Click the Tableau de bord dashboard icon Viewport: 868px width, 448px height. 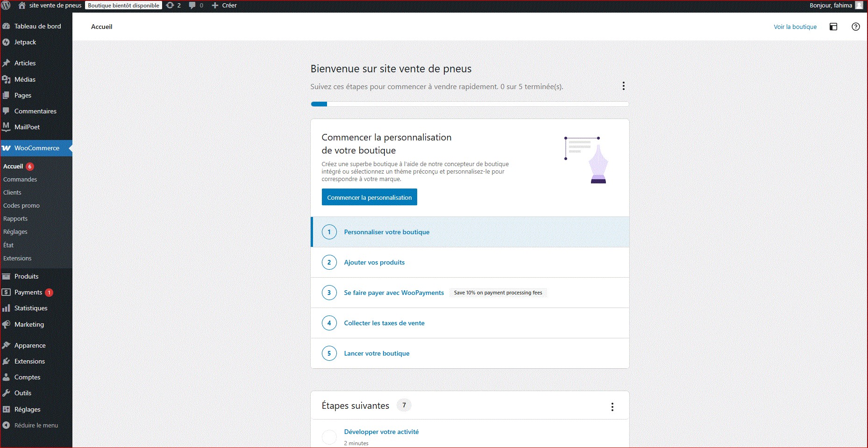click(6, 26)
